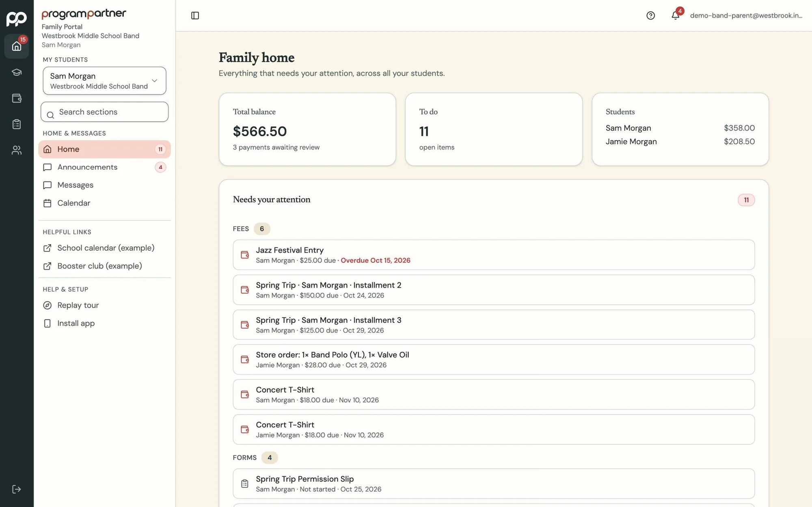This screenshot has width=812, height=507.
Task: Start the Replay tour
Action: [104, 305]
